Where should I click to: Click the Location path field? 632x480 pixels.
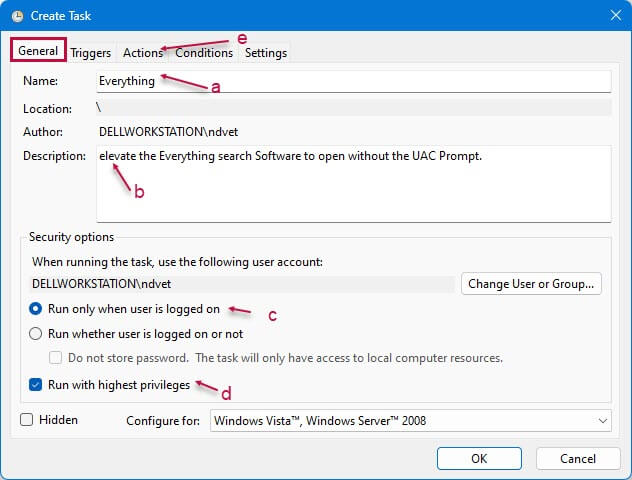pos(354,108)
